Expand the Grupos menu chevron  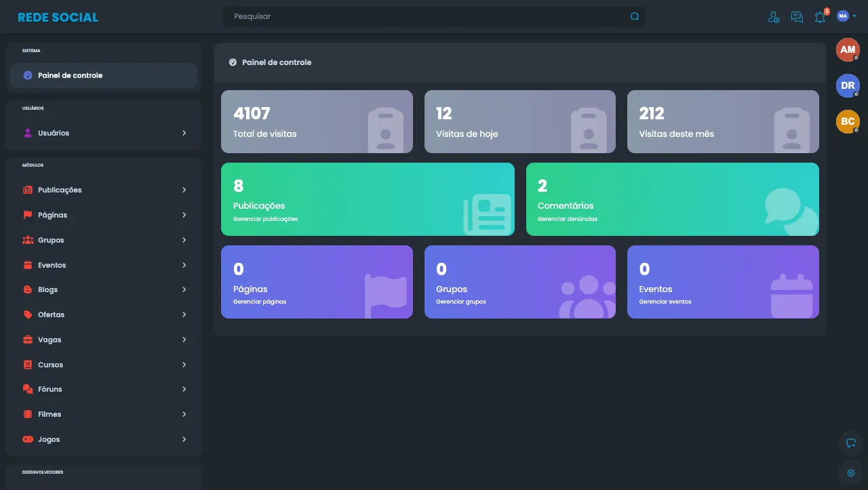184,240
